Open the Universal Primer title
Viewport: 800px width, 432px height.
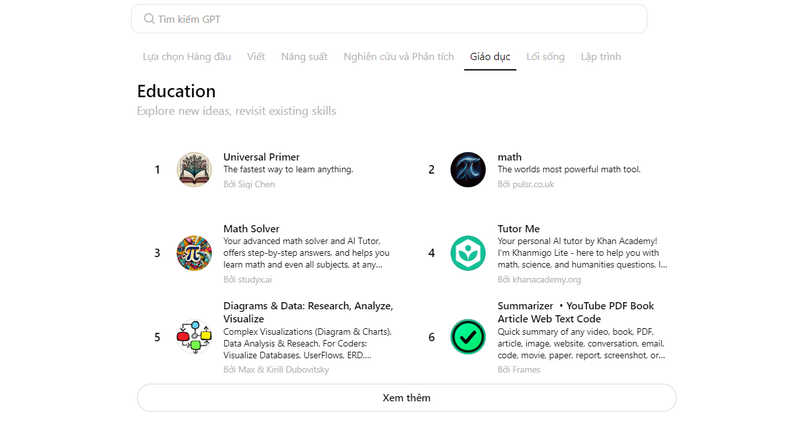261,157
